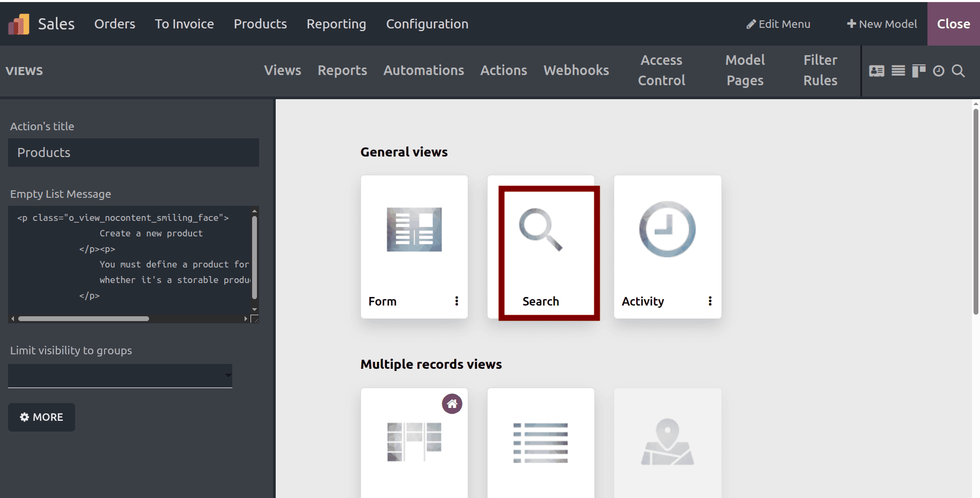Open the Activity view card

[x=667, y=247]
